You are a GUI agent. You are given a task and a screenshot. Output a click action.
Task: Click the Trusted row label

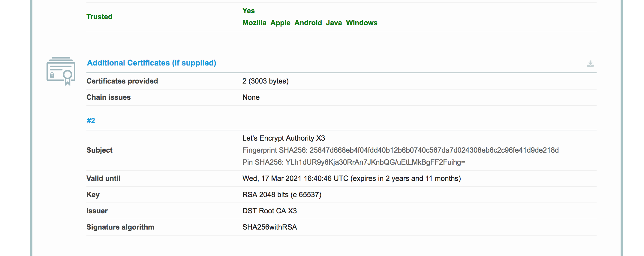(99, 17)
